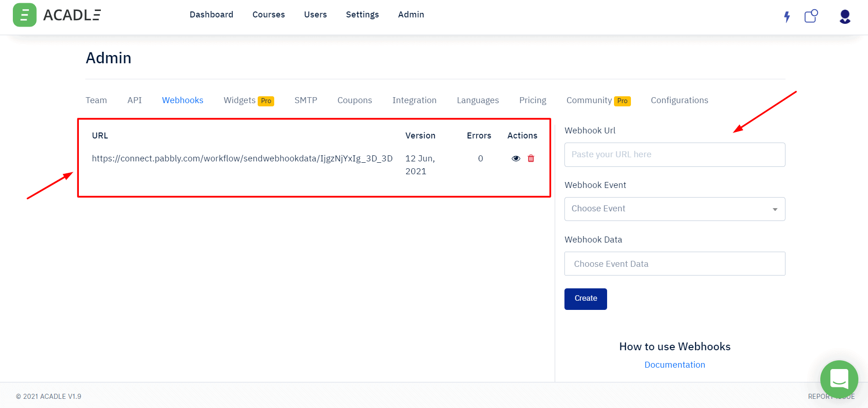The width and height of the screenshot is (868, 408).
Task: Focus the Webhook Url input field
Action: pos(674,155)
